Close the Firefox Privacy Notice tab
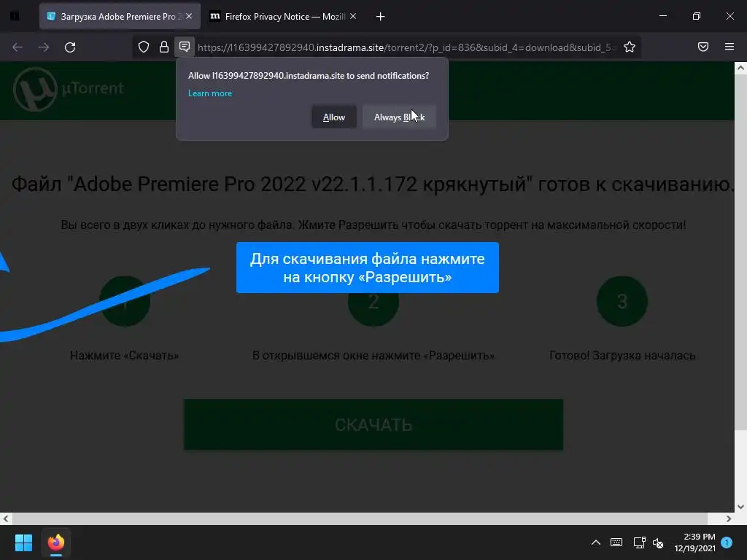The height and width of the screenshot is (560, 747). (x=353, y=16)
